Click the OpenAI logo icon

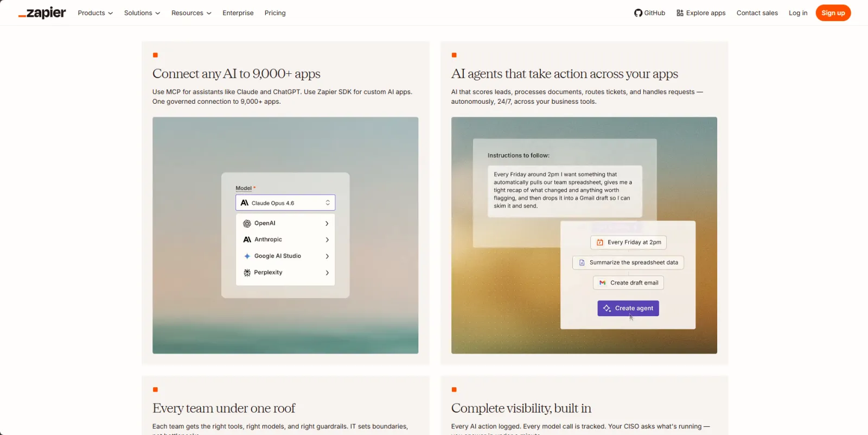(x=247, y=223)
